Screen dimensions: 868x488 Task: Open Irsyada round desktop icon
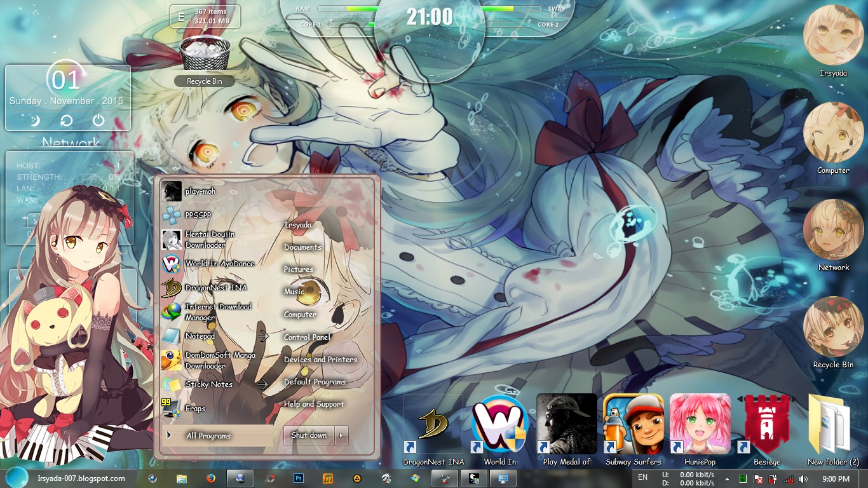tap(833, 41)
